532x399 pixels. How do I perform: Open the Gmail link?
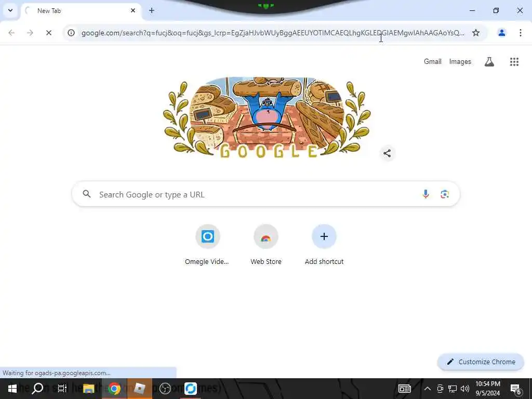432,62
